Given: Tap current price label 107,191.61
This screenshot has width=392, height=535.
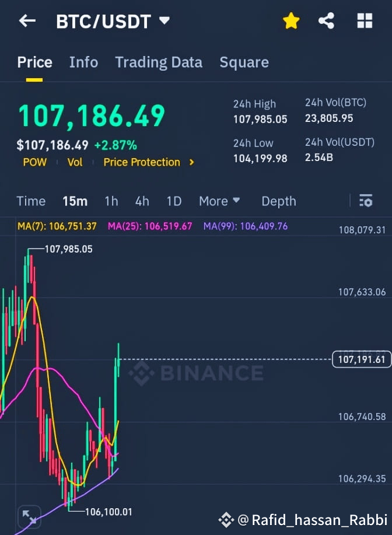Looking at the screenshot, I should point(361,359).
